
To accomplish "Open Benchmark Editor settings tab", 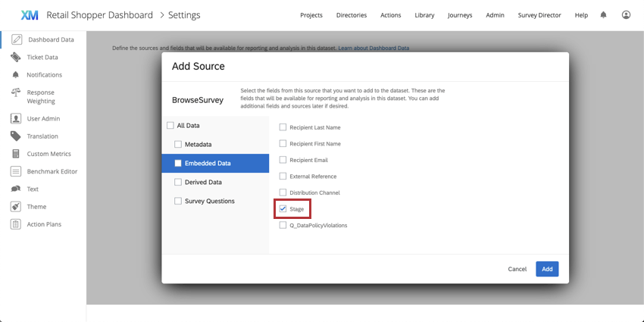I will [52, 171].
